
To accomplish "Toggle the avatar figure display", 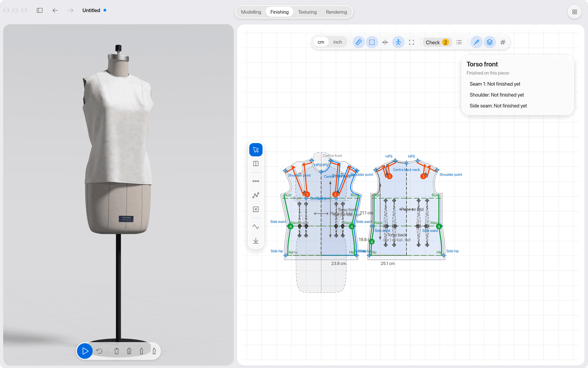I will [398, 42].
